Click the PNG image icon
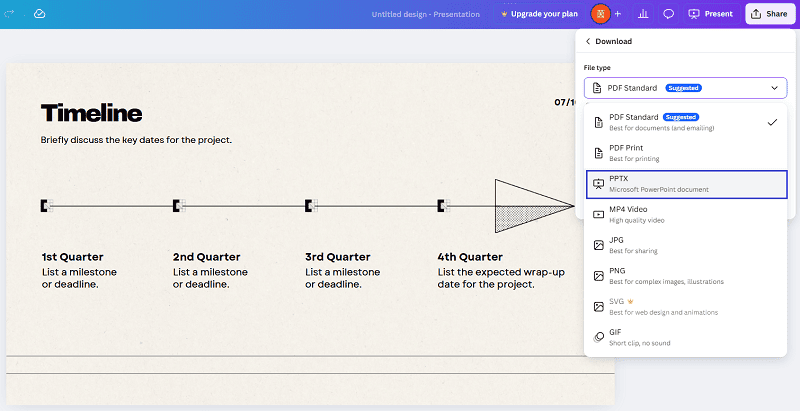800x411 pixels. tap(598, 276)
